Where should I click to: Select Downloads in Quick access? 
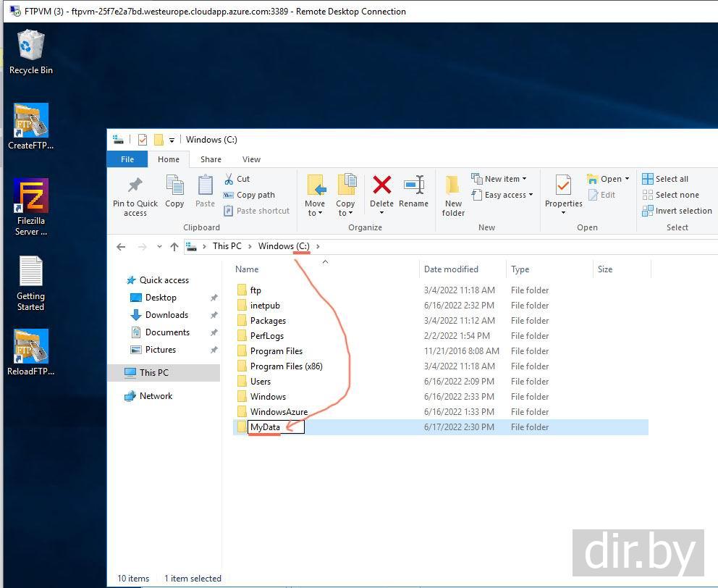tap(166, 315)
